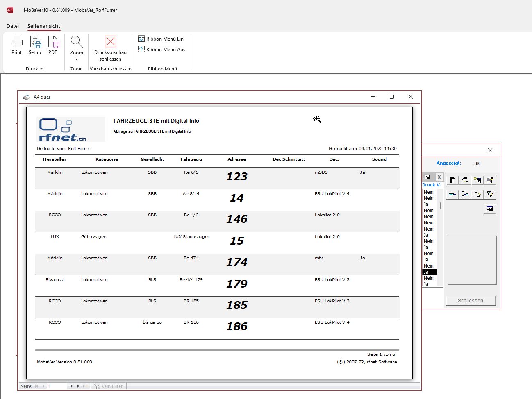Close the print preview via Druckvorschau schliessen
532x399 pixels.
pyautogui.click(x=111, y=48)
